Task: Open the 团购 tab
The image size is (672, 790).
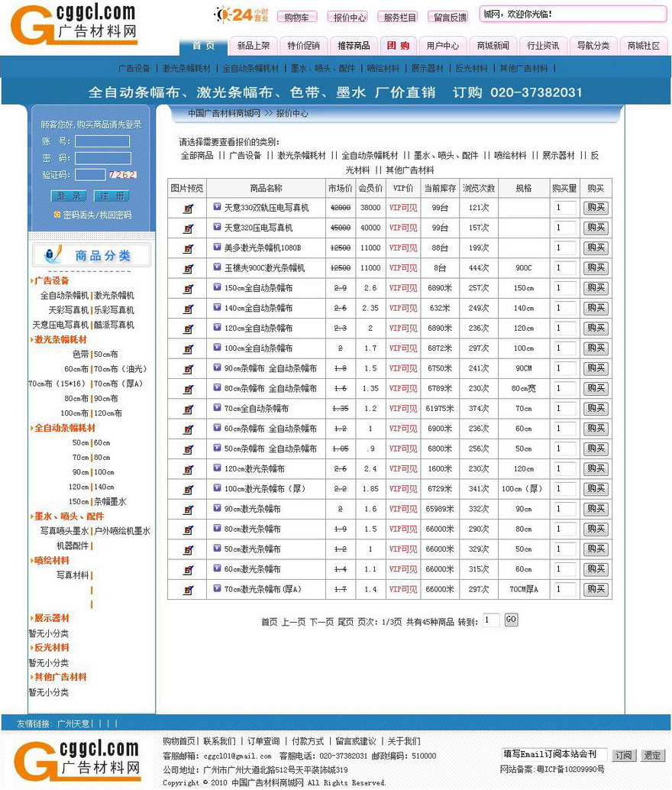Action: [398, 46]
